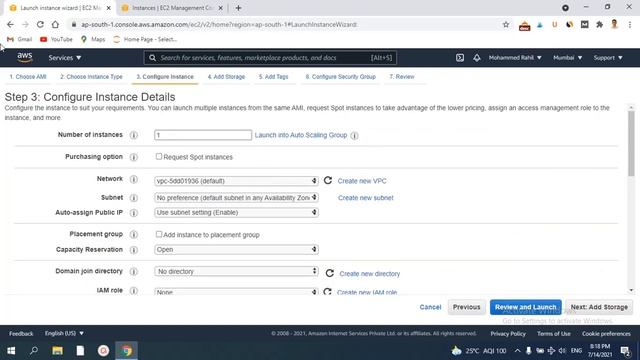This screenshot has width=640, height=360.
Task: Click Create new directory link
Action: pyautogui.click(x=370, y=273)
